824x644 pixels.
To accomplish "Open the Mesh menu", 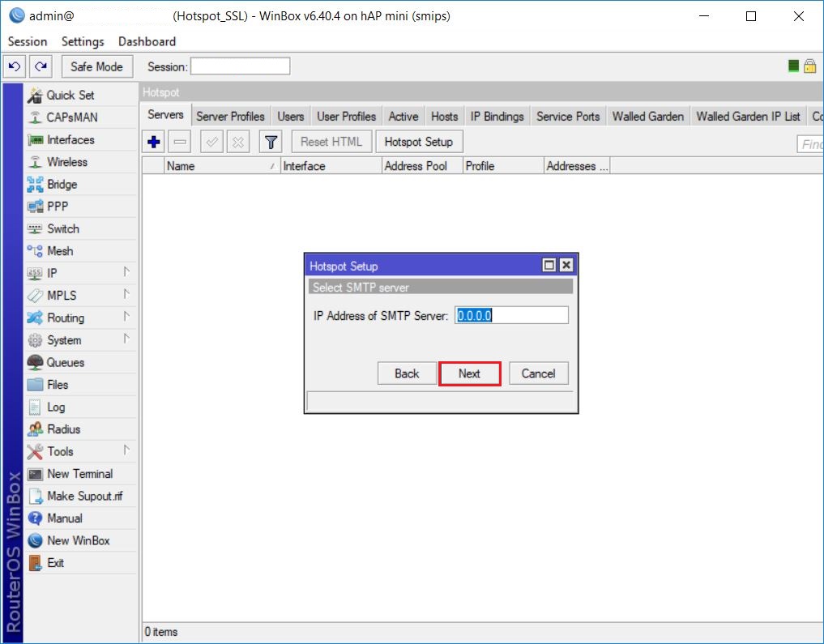I will [82, 251].
